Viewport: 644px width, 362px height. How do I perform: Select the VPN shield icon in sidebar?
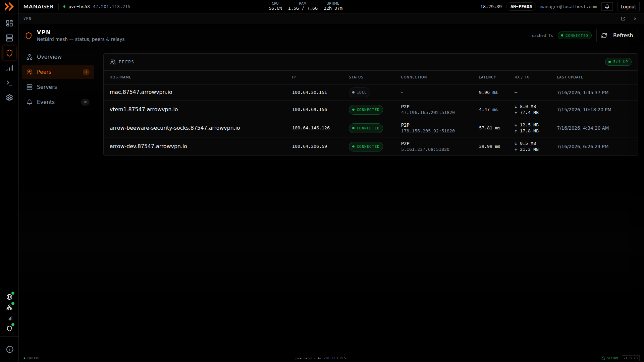(9, 53)
